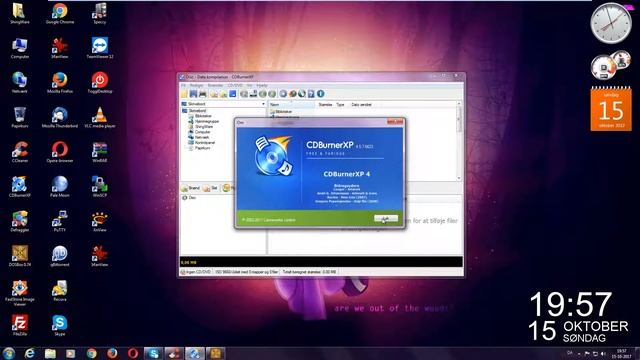Image resolution: width=640 pixels, height=360 pixels.
Task: Open the Rediger menu
Action: coord(196,85)
